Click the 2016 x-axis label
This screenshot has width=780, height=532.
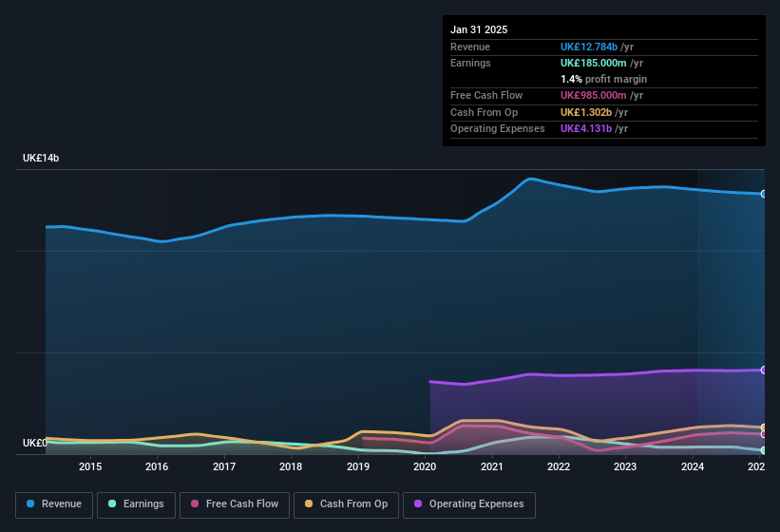(157, 466)
